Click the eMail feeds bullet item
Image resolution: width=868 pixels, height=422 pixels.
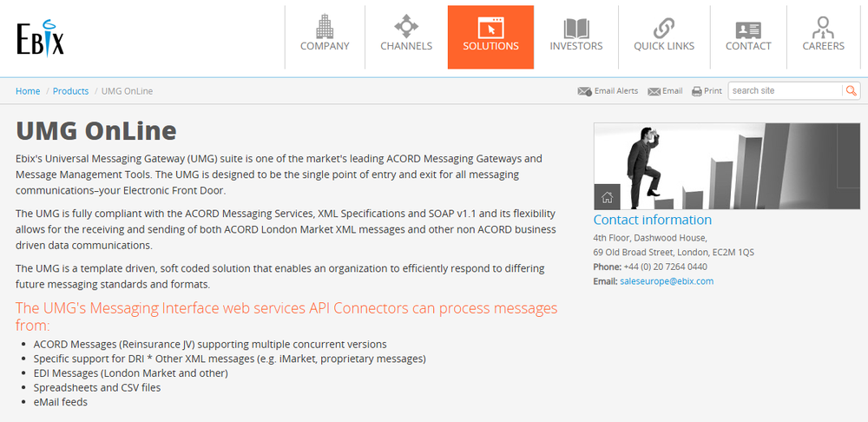(x=61, y=402)
